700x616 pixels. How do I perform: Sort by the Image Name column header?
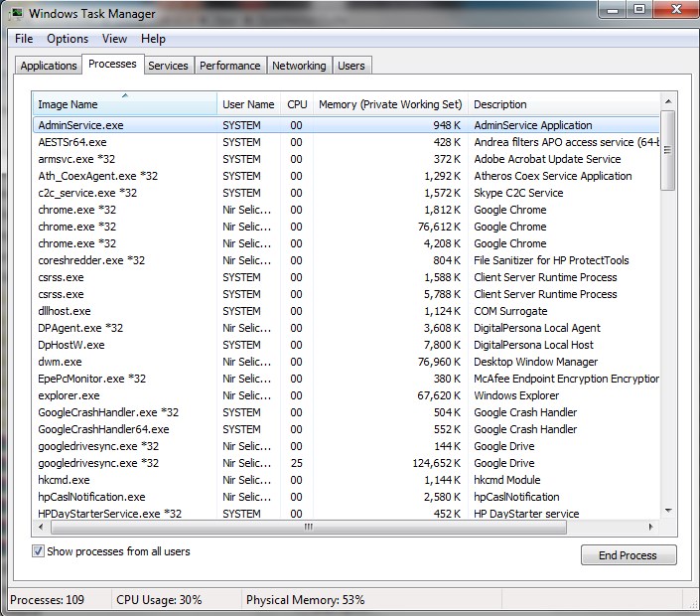click(124, 104)
